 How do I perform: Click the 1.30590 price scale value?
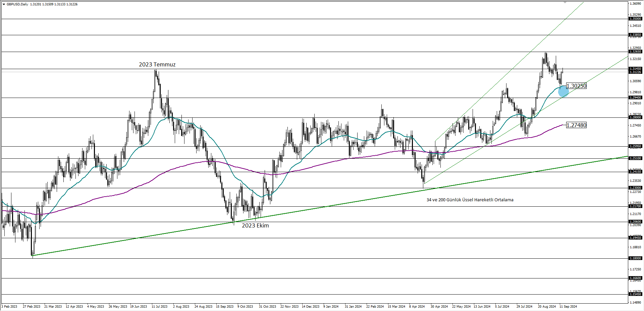tap(636, 81)
